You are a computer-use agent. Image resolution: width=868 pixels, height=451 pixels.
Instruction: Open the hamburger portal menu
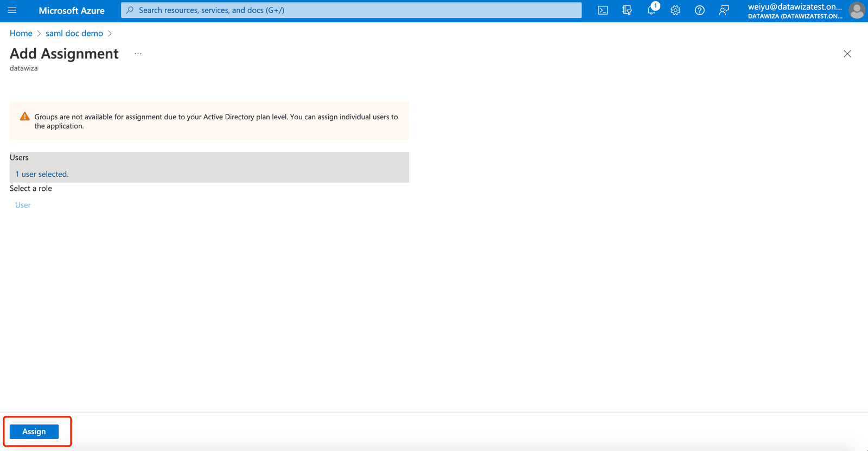(x=12, y=10)
